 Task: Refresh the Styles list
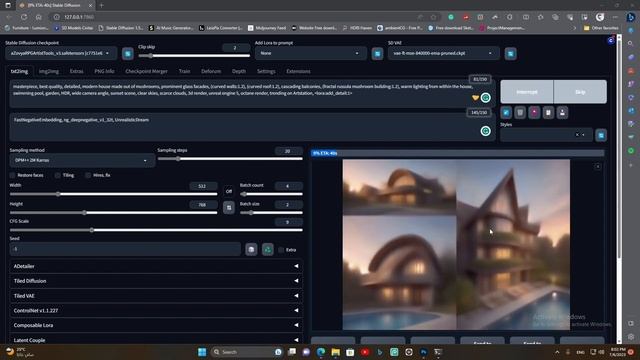pyautogui.click(x=601, y=135)
